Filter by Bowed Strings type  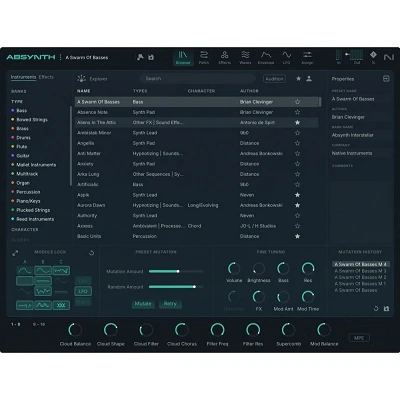(x=29, y=119)
